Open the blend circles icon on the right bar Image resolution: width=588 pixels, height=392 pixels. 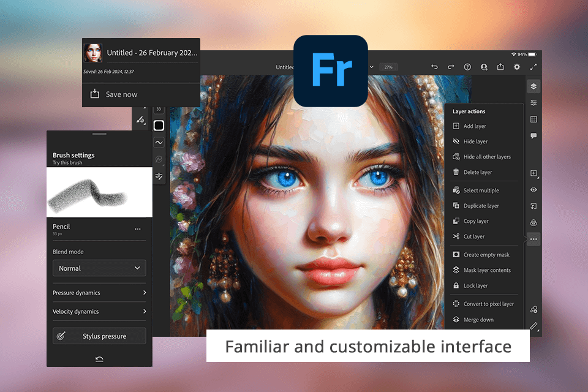(x=533, y=223)
